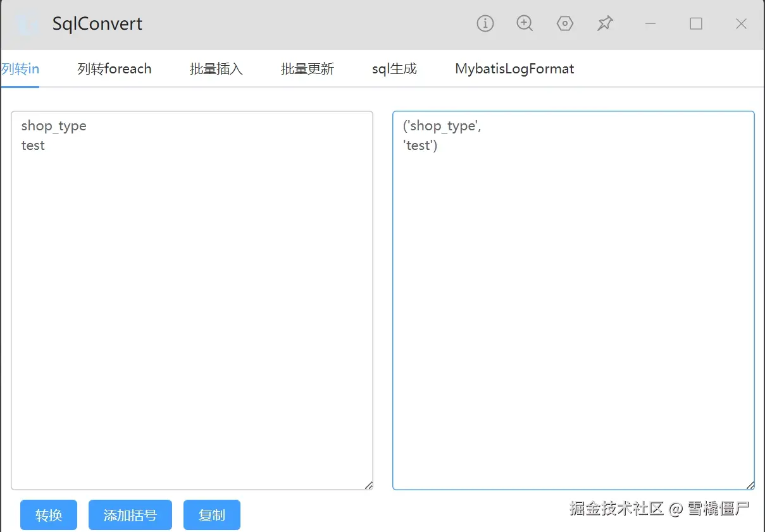Screen dimensions: 765x532
Task: Click the 'test' line in input
Action: (x=33, y=145)
